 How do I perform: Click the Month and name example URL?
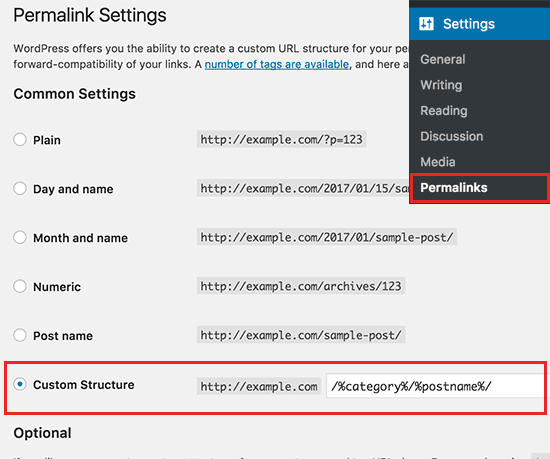coord(327,237)
